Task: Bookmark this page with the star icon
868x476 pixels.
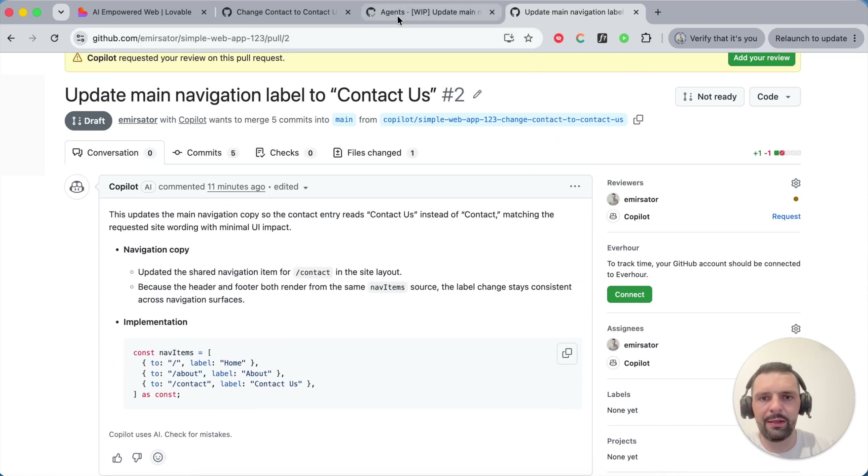Action: coord(528,38)
